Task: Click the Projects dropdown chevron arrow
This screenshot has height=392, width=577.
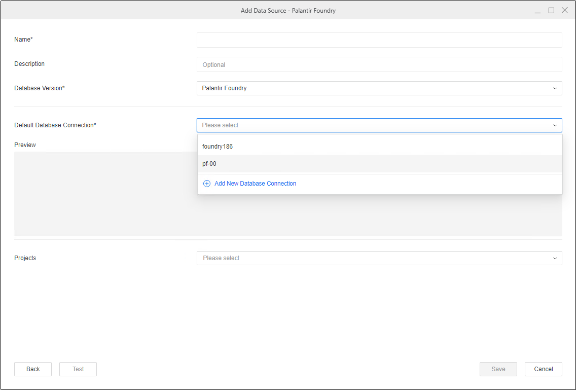Action: 555,259
